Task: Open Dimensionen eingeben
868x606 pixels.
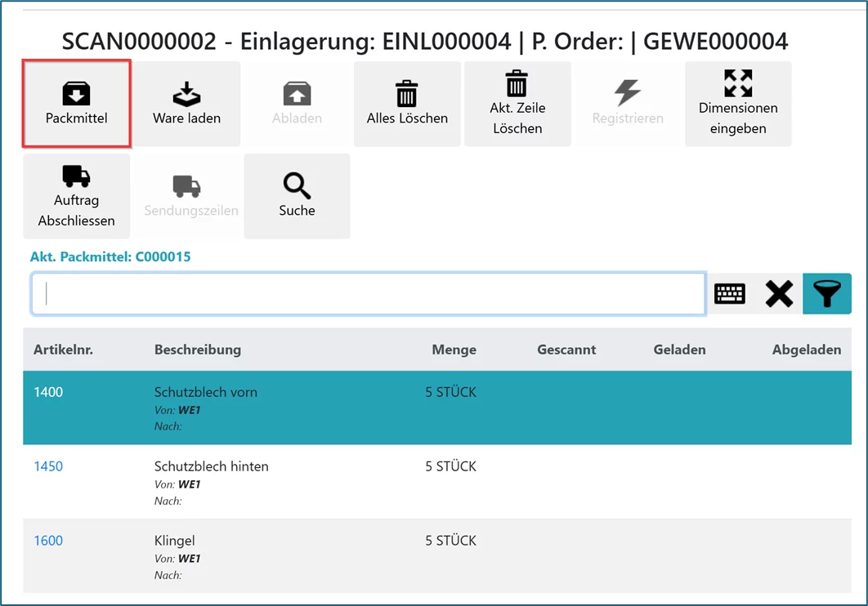Action: (738, 104)
